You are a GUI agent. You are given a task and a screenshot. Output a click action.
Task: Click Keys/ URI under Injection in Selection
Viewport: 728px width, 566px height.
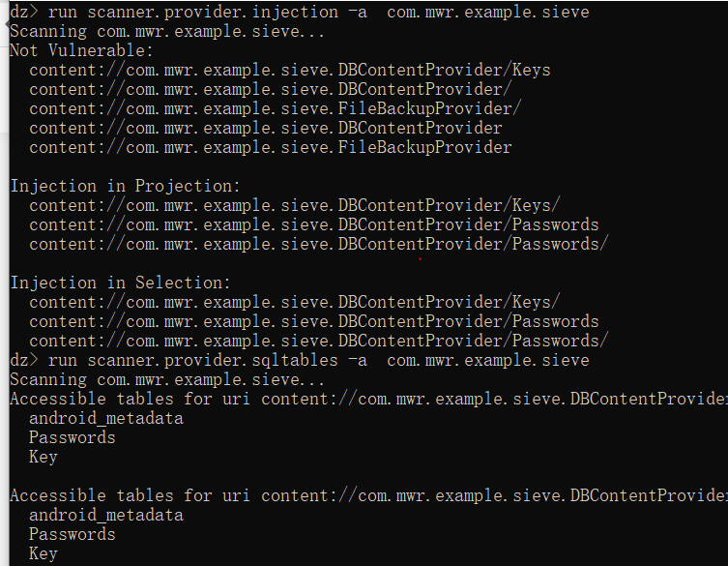point(295,302)
